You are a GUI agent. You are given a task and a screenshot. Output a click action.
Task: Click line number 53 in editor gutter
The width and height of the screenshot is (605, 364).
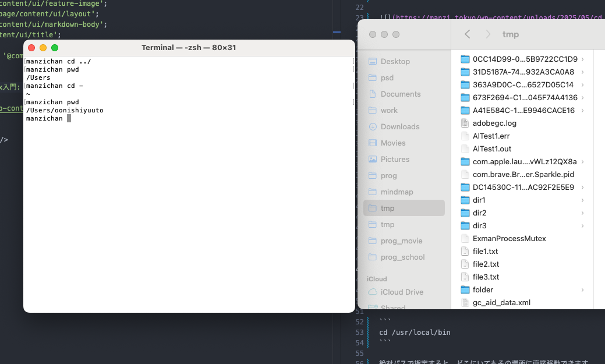click(x=360, y=333)
